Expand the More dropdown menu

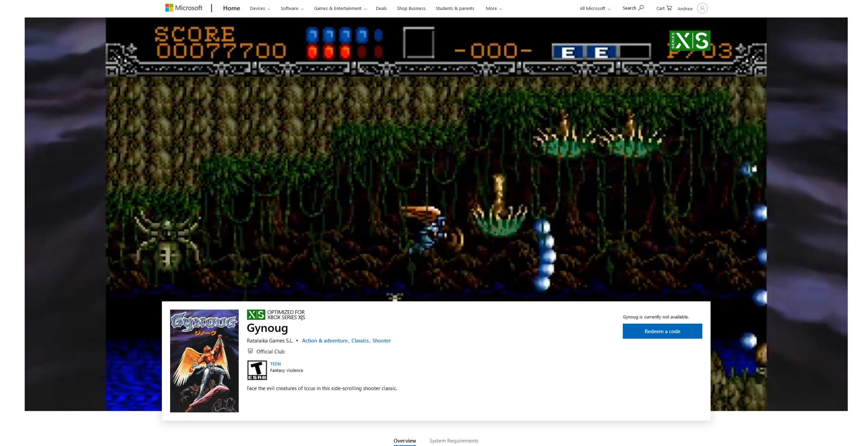click(494, 8)
